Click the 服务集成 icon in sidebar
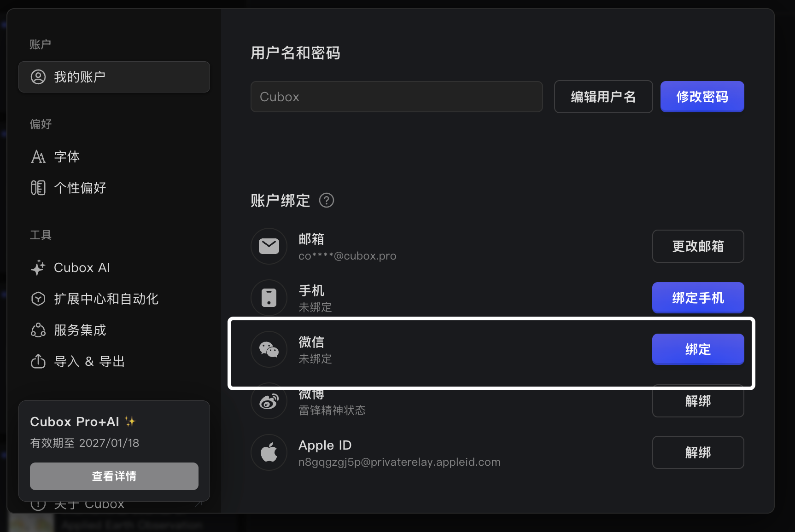 pos(38,330)
